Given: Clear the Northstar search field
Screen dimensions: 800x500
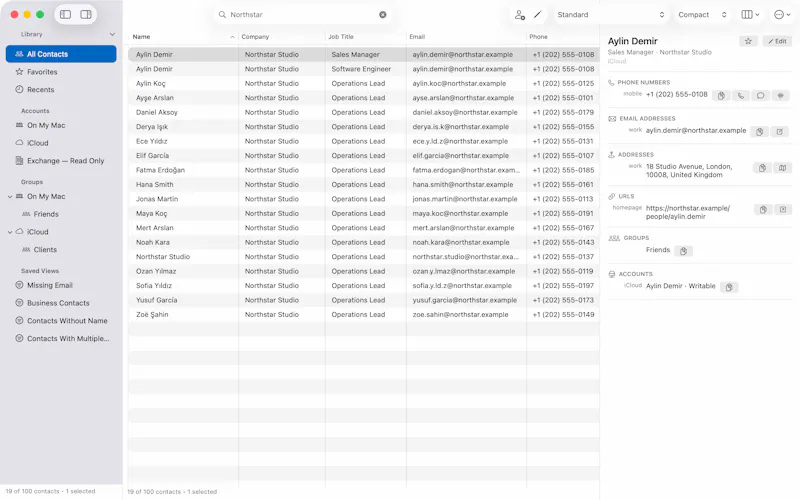Looking at the screenshot, I should (383, 15).
